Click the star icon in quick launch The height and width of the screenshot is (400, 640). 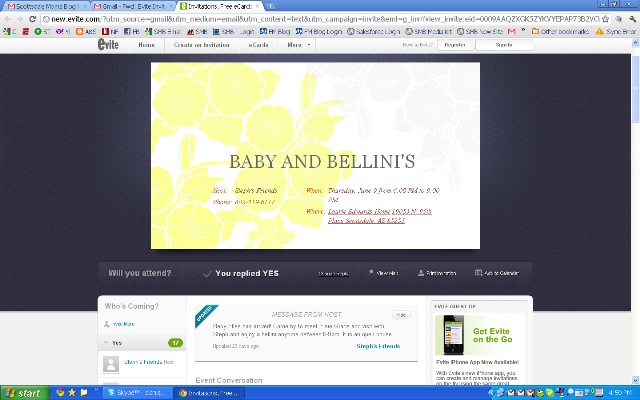pos(72,393)
